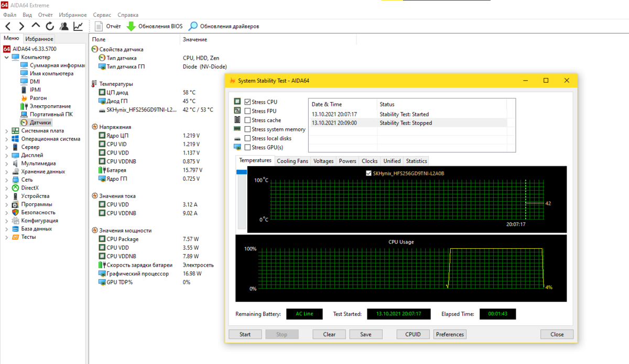This screenshot has height=364, width=629.
Task: Switch to Clocks tab
Action: pos(370,161)
